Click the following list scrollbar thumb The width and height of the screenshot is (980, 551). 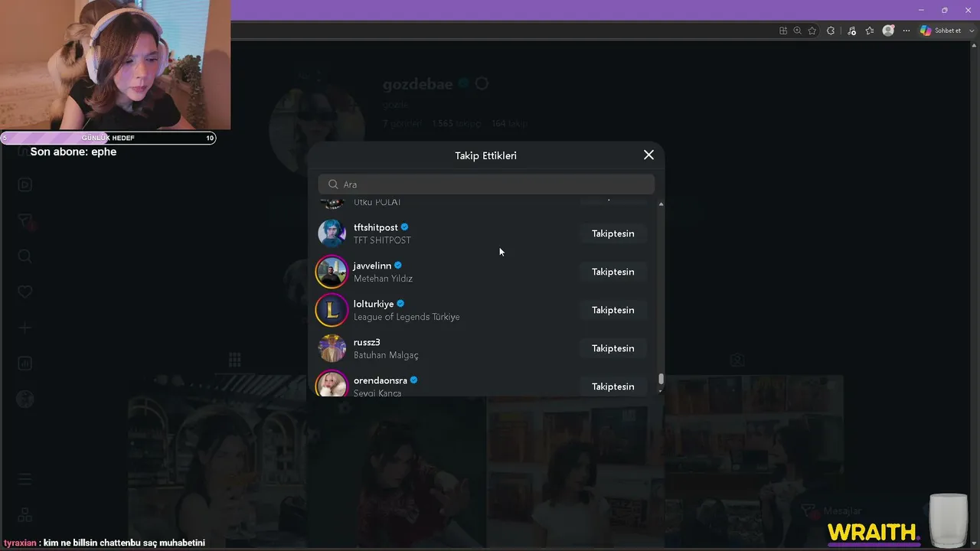pos(661,379)
